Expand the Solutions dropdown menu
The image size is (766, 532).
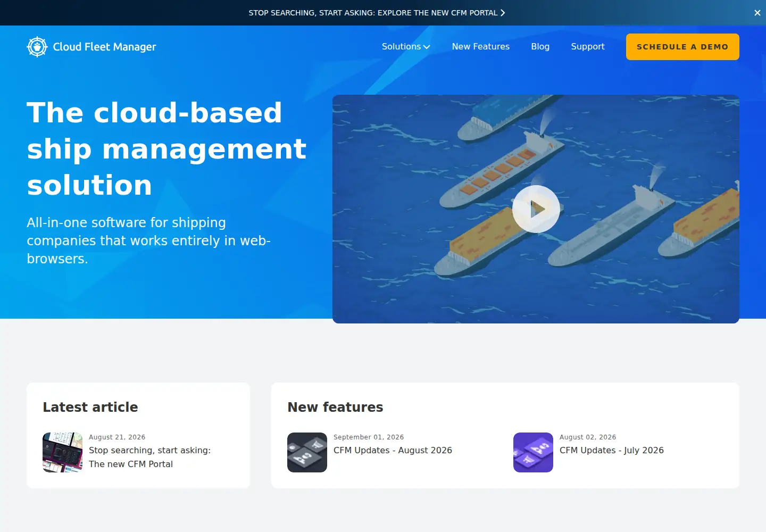pos(406,47)
